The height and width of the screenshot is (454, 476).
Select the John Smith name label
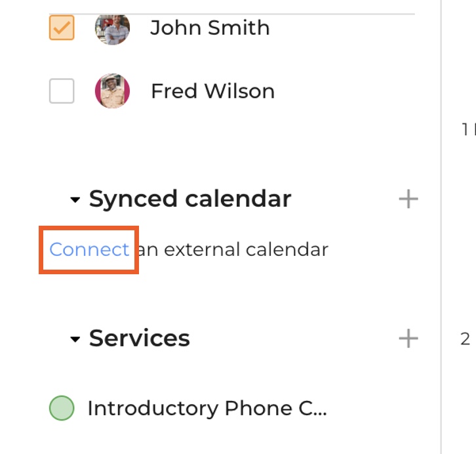pyautogui.click(x=210, y=28)
